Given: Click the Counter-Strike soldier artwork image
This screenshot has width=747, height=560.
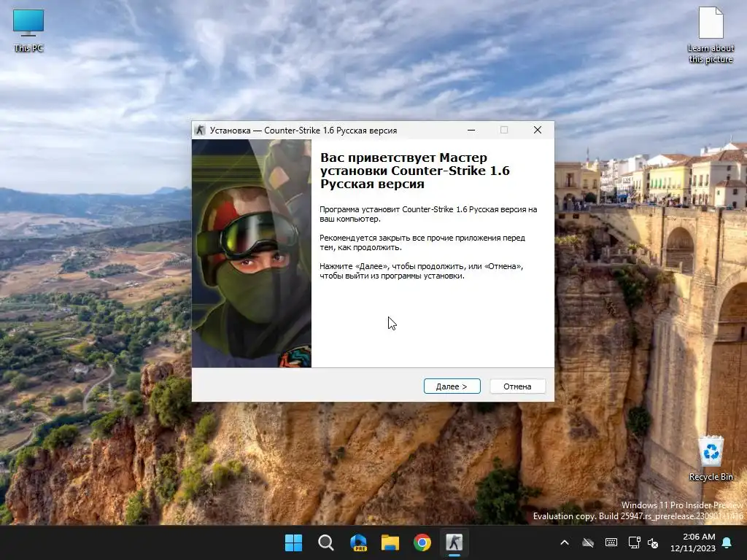Looking at the screenshot, I should 252,253.
